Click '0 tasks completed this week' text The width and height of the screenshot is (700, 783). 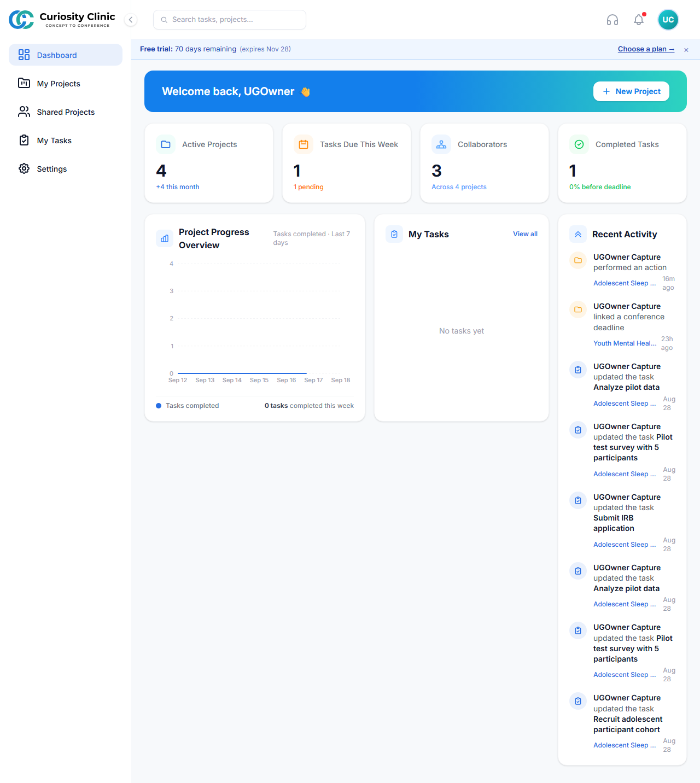tap(309, 406)
